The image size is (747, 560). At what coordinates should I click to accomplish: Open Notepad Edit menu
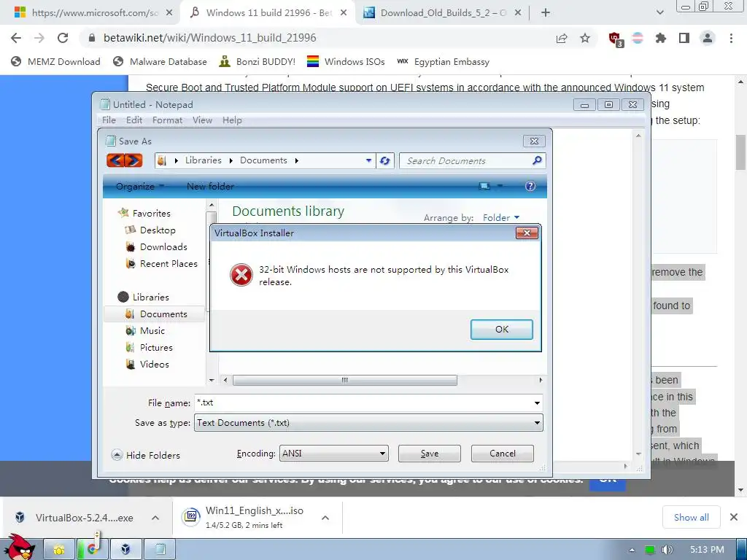pyautogui.click(x=134, y=120)
